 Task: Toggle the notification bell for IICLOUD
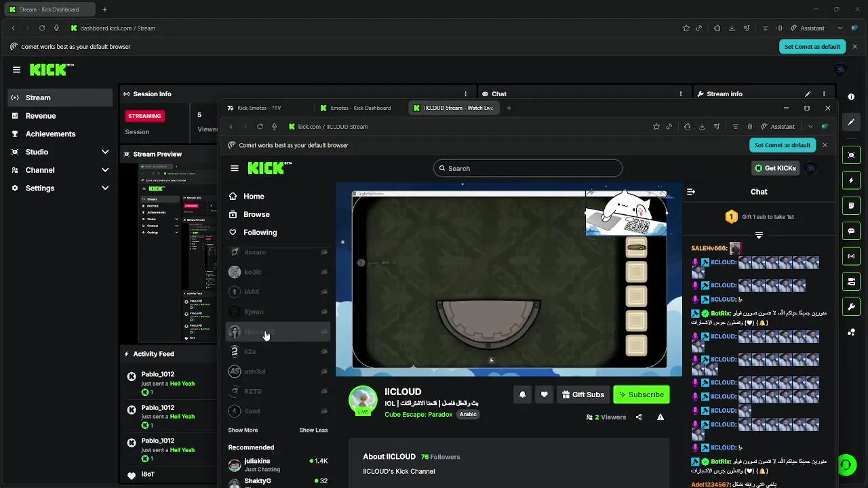(522, 394)
